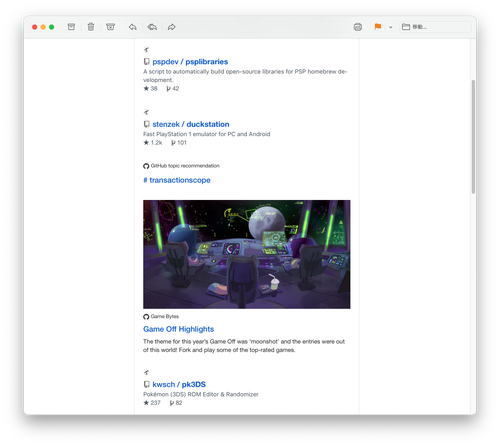Click the 'Game Bytes' label
The image size is (500, 446).
(165, 316)
